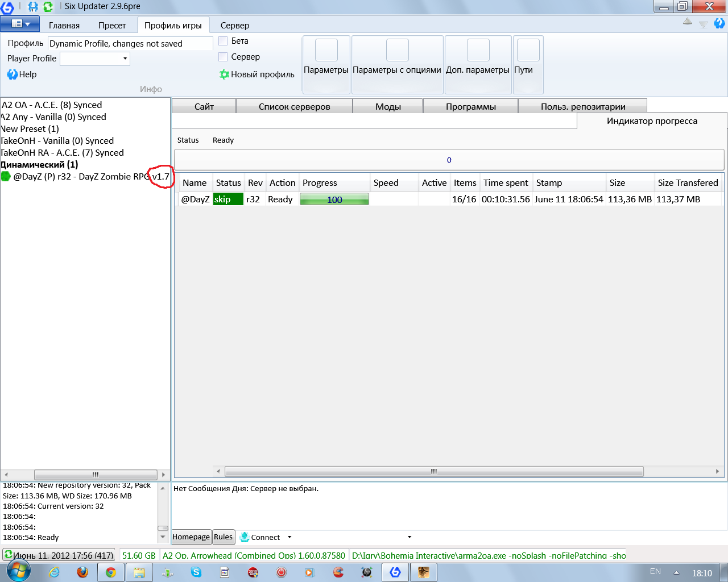Click the progress table horizontal scrollbar

434,471
